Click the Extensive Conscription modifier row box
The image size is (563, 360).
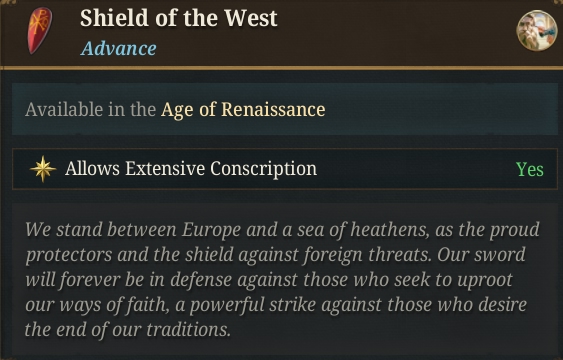285,169
